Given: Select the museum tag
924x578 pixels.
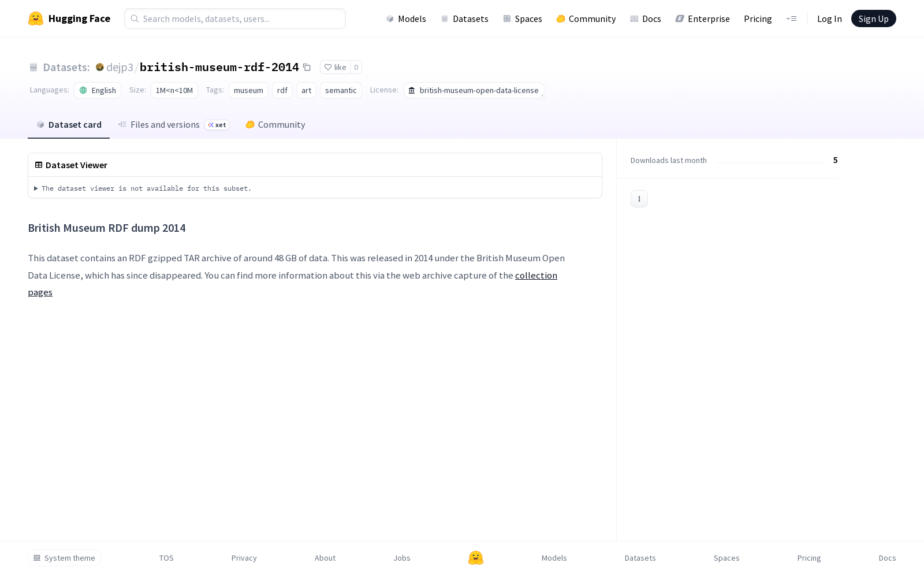Looking at the screenshot, I should (x=248, y=90).
